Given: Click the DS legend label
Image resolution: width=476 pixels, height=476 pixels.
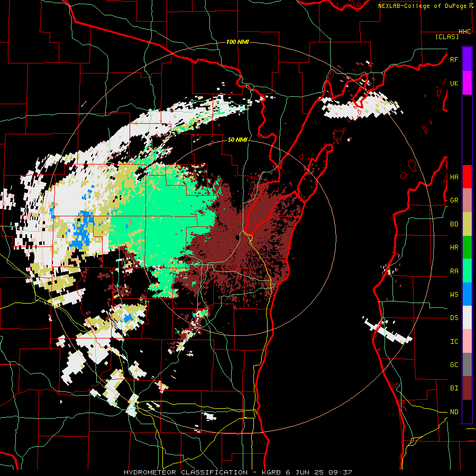Looking at the screenshot, I should (454, 318).
